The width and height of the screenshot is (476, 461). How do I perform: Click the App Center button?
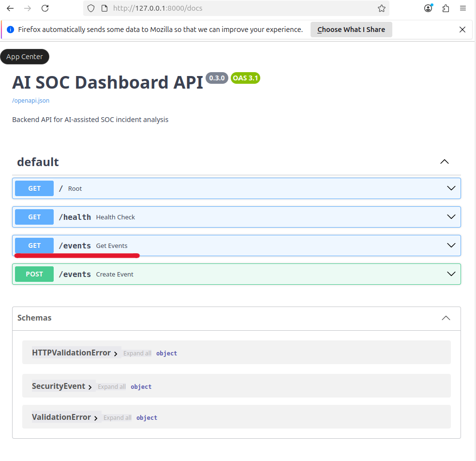(25, 57)
